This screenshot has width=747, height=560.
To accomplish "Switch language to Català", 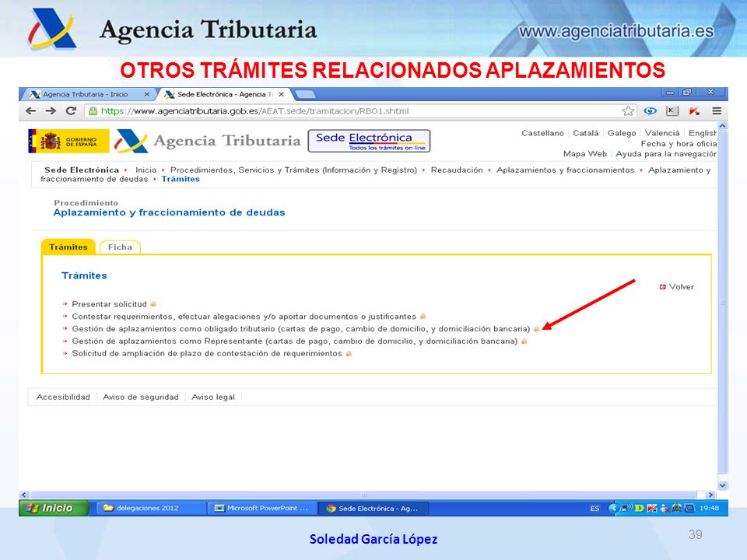I will 585,133.
